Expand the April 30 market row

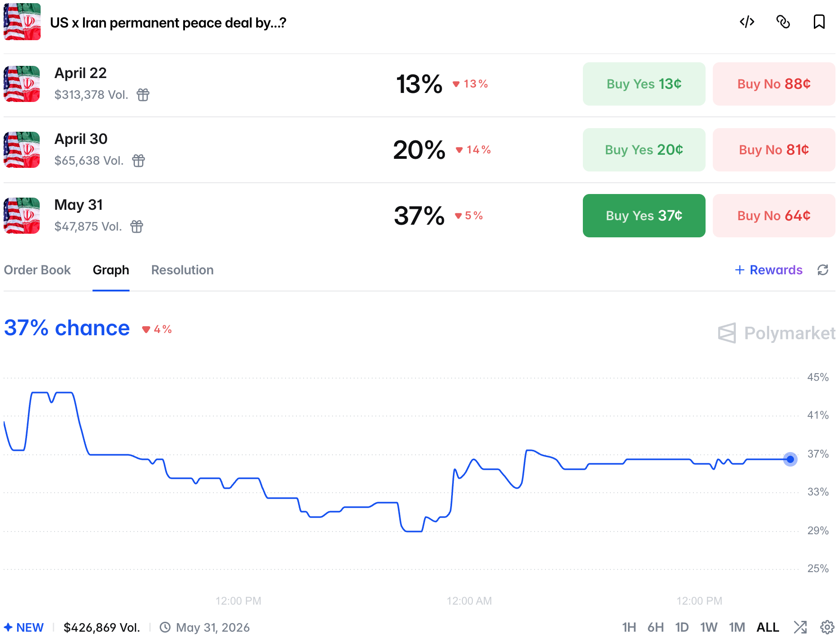pyautogui.click(x=226, y=150)
